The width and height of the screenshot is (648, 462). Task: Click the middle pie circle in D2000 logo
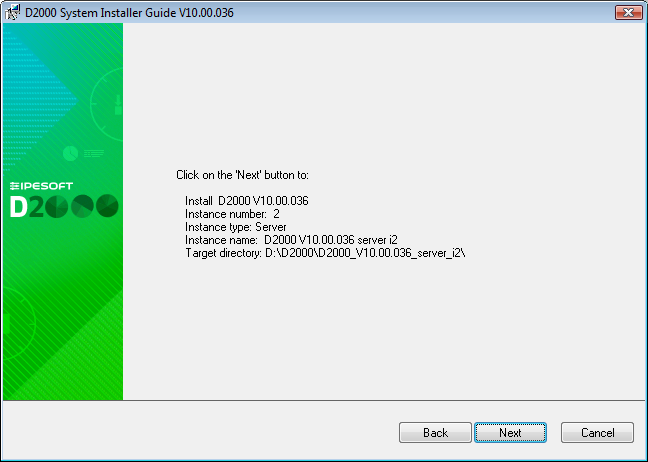[82, 206]
